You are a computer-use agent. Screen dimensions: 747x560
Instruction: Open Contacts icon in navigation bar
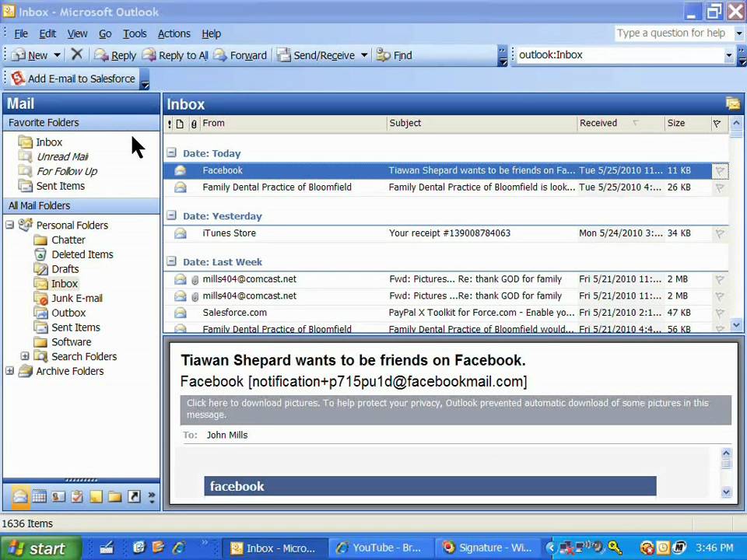[x=58, y=497]
